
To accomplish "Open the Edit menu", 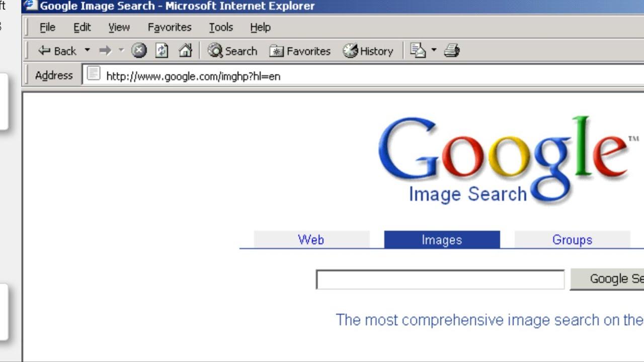I will point(82,27).
